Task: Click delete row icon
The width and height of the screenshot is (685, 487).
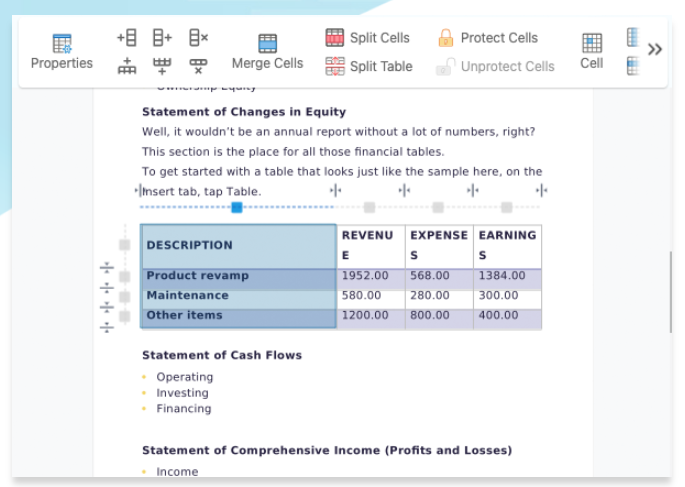Action: pos(198,66)
